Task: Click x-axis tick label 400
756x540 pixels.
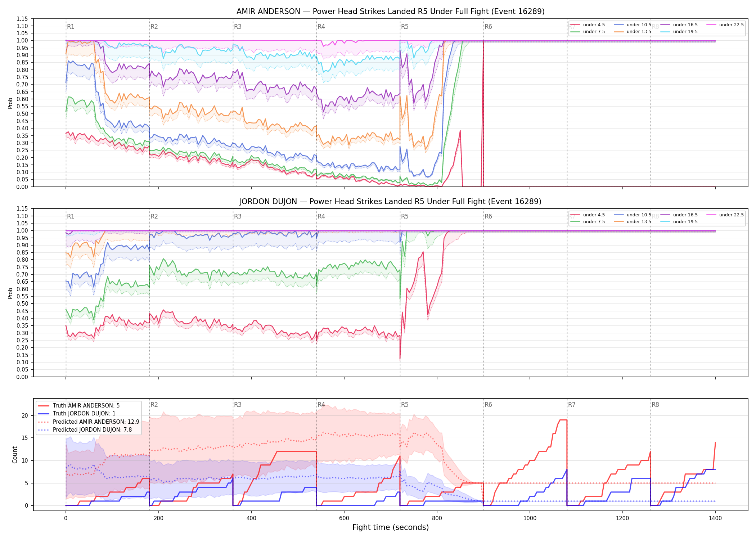Action: (251, 518)
